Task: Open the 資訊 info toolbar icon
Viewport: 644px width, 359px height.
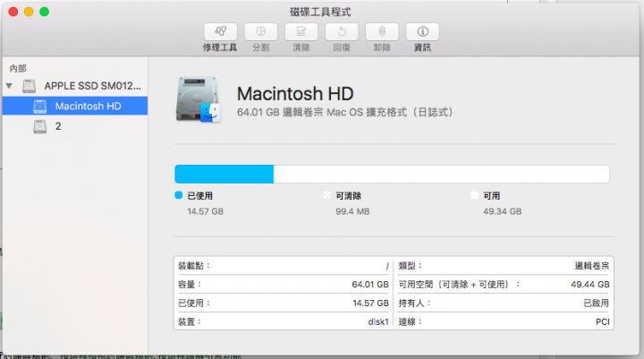Action: point(422,31)
